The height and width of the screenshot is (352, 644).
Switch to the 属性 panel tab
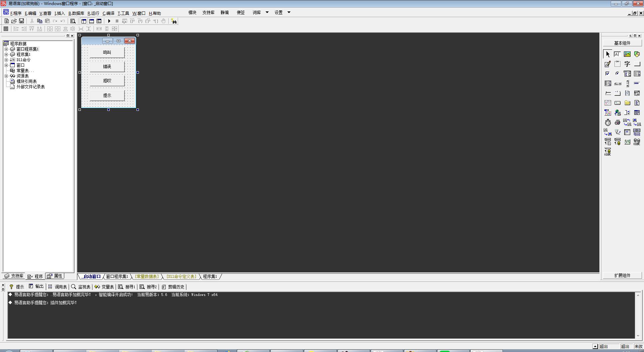tap(55, 276)
